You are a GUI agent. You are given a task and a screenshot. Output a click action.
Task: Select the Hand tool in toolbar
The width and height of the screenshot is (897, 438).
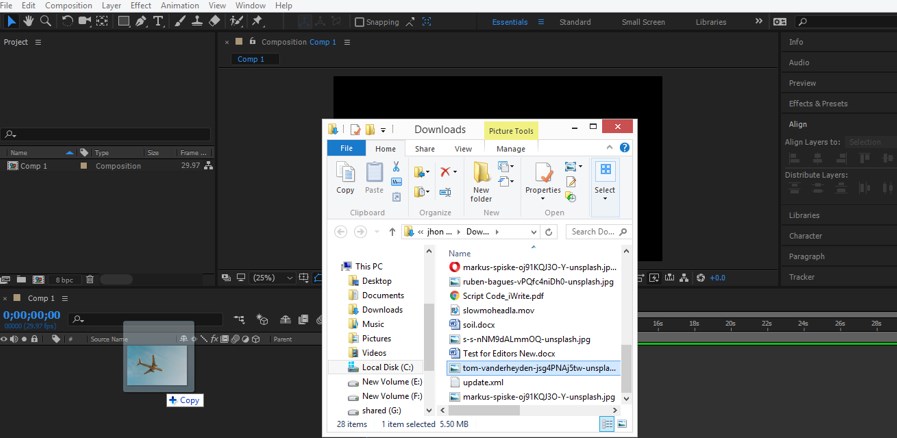[28, 21]
